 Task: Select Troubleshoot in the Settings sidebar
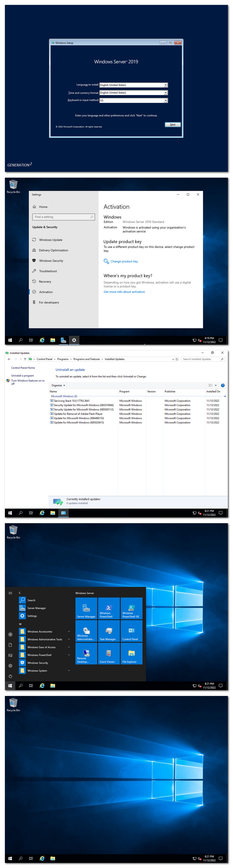coord(48,271)
